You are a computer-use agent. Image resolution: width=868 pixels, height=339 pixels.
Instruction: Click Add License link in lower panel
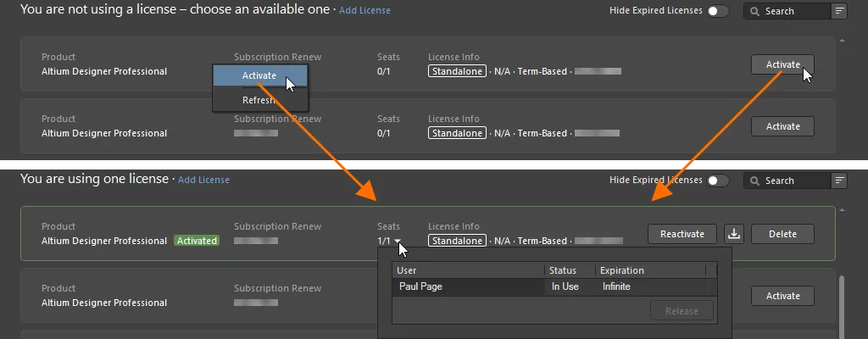coord(203,180)
